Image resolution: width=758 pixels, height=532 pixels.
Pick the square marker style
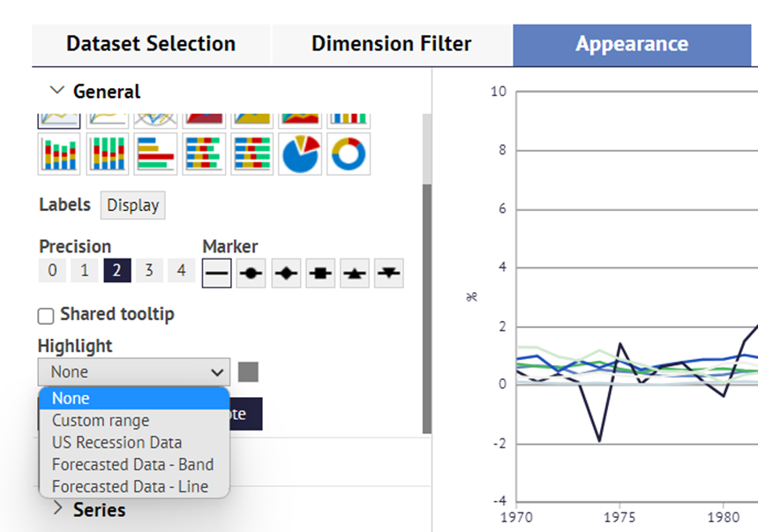click(x=320, y=273)
